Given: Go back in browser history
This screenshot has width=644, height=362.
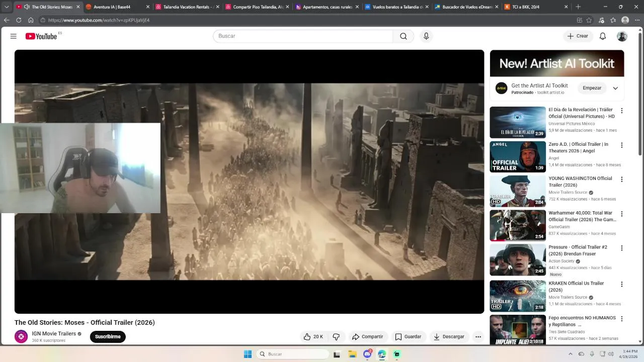Looking at the screenshot, I should click(7, 20).
